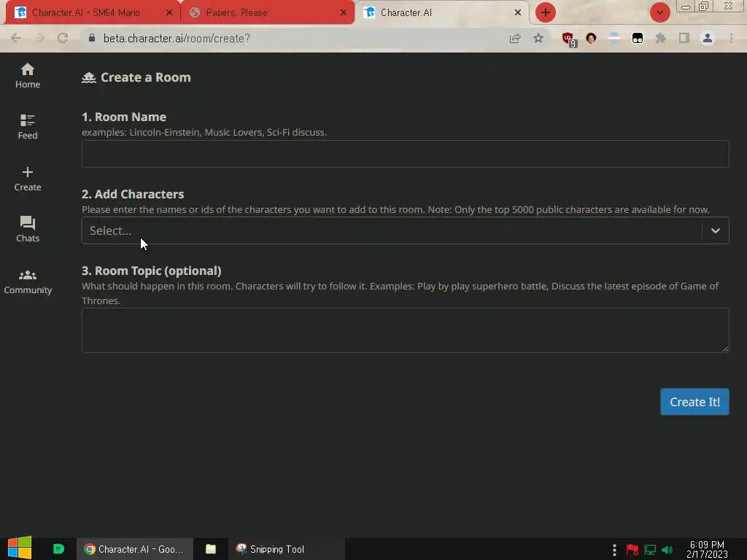Open the Windows Start menu
747x560 pixels.
tap(20, 548)
